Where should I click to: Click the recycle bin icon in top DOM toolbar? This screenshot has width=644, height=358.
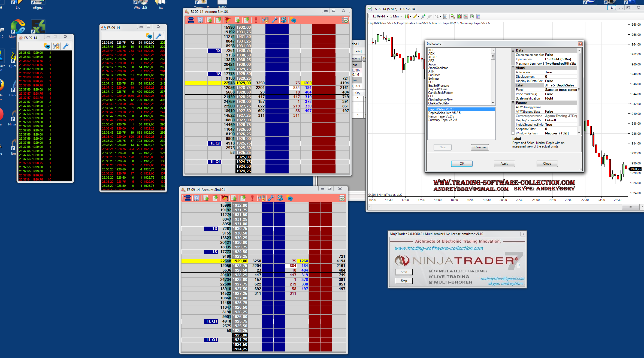point(200,20)
